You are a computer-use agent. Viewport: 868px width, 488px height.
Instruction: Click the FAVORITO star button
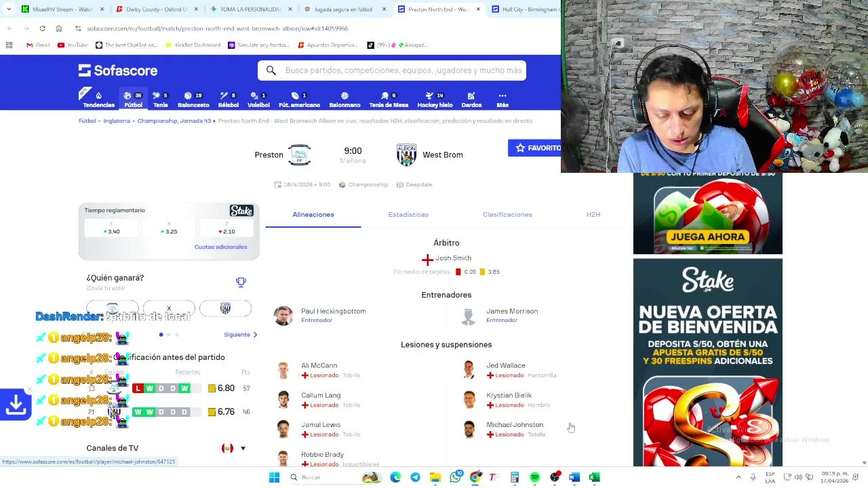535,148
